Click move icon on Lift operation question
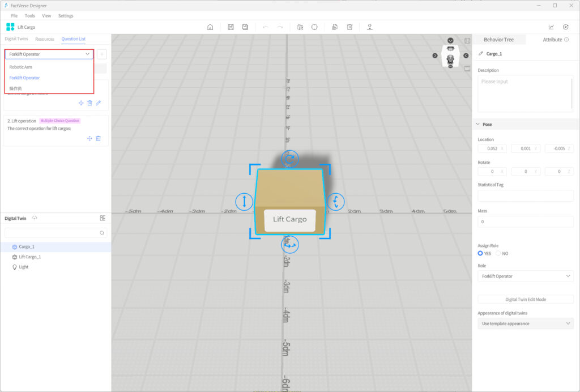This screenshot has height=392, width=580. pos(89,138)
